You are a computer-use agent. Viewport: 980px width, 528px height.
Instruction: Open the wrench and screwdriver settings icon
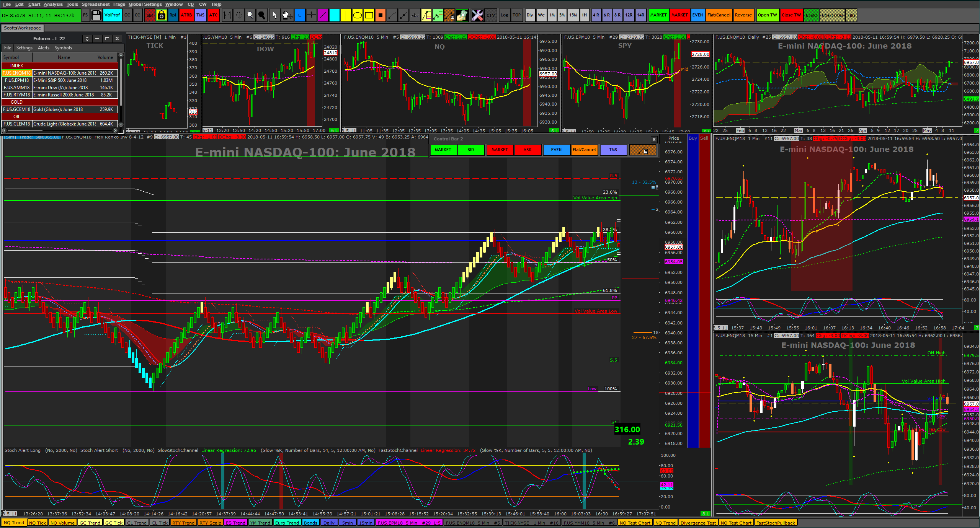(x=477, y=15)
